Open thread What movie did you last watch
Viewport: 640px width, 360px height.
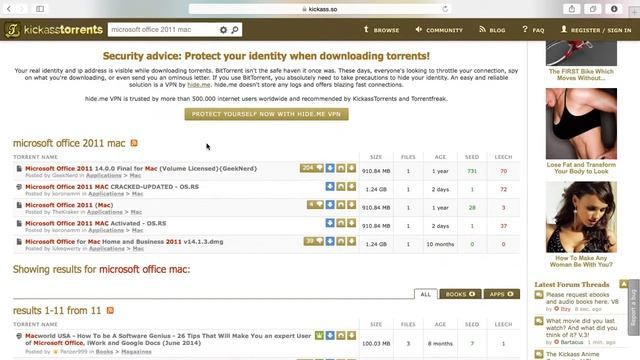[x=581, y=328]
